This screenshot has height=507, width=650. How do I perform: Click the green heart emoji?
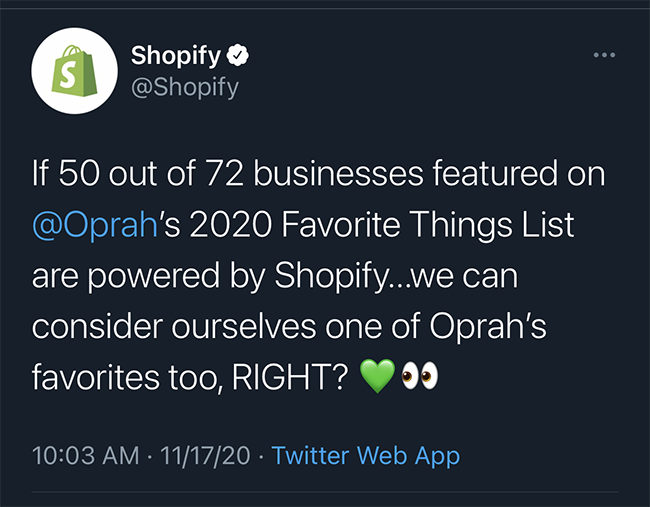pyautogui.click(x=376, y=378)
